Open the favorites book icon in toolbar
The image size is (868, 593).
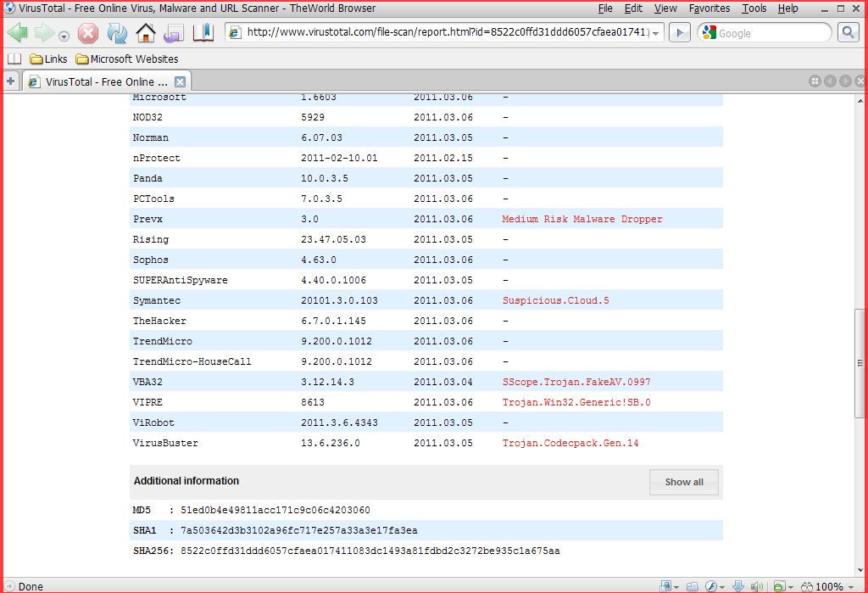pyautogui.click(x=203, y=33)
